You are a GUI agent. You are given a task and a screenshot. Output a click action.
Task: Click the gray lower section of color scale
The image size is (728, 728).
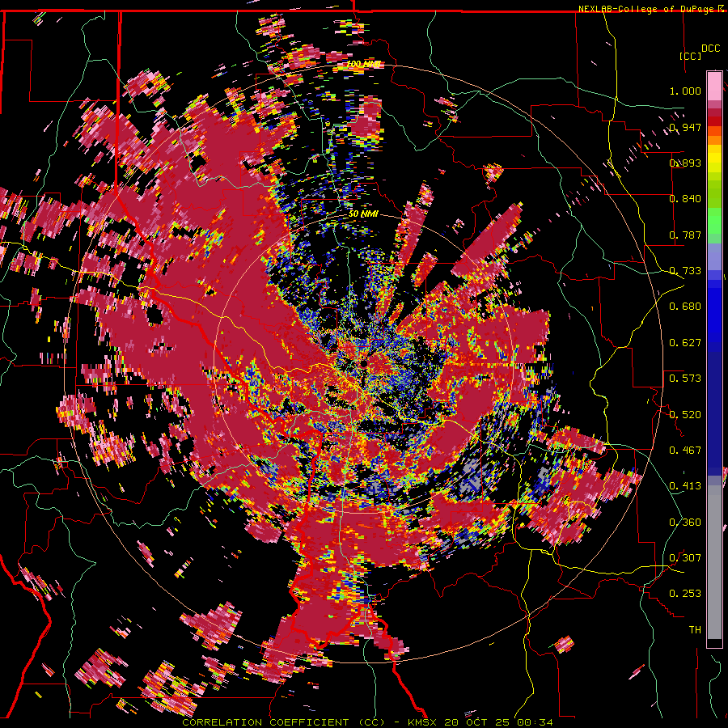[714, 564]
